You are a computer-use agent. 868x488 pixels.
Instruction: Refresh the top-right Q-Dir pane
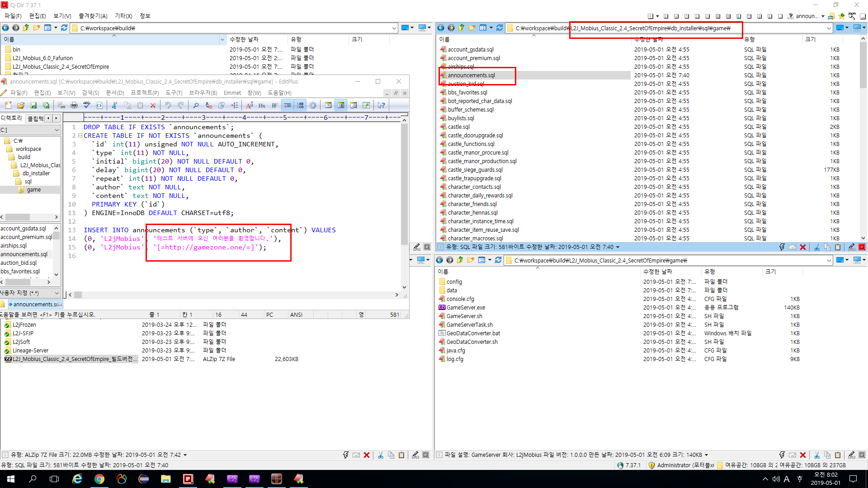500,28
